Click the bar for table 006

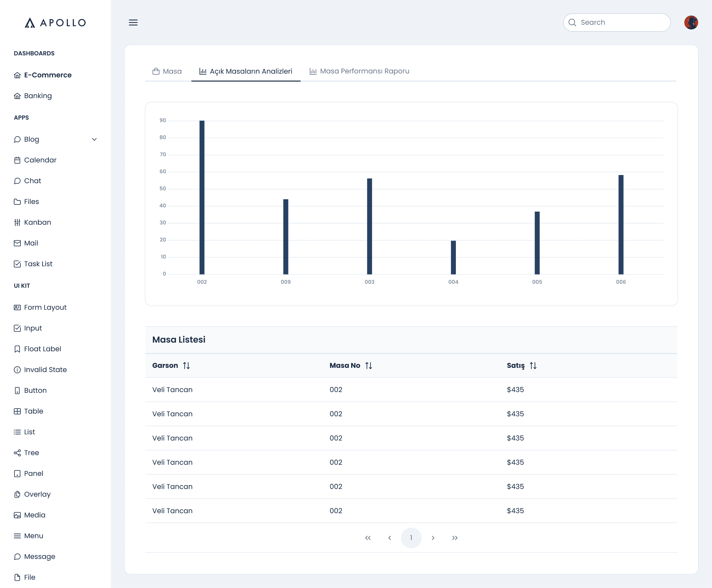(621, 224)
